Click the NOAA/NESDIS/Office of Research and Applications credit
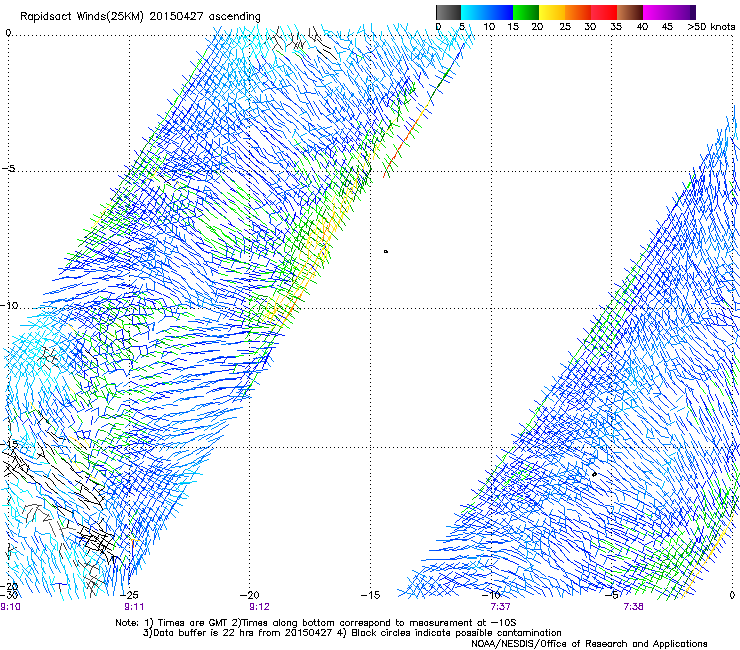The width and height of the screenshot is (740, 650). 589,644
